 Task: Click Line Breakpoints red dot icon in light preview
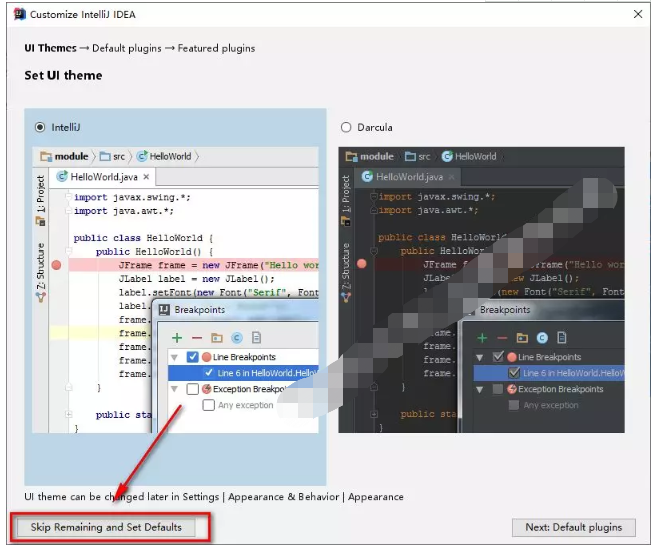[206, 357]
